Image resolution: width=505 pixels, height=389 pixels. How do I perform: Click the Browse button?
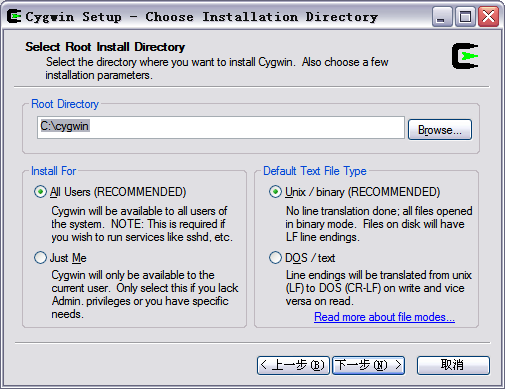(440, 129)
